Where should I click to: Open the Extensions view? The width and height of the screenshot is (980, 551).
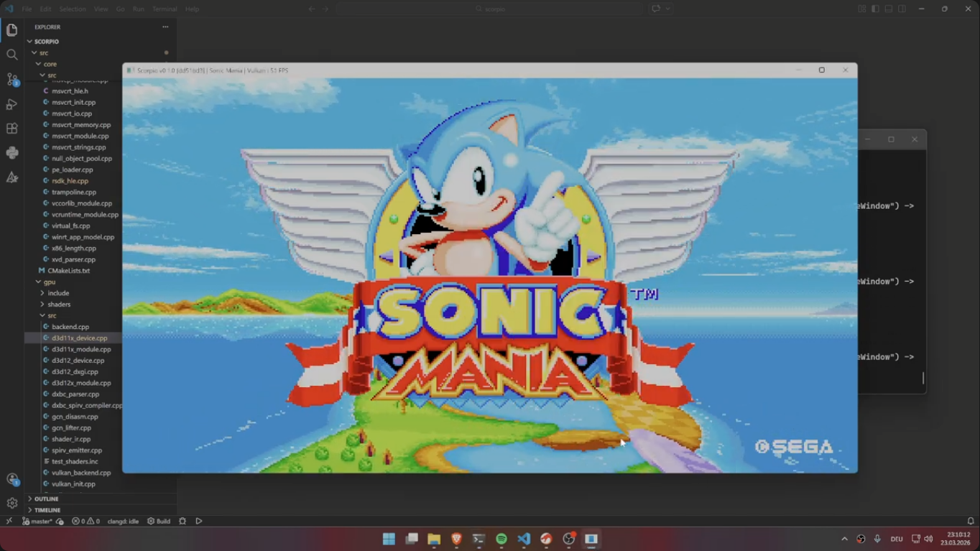tap(11, 129)
